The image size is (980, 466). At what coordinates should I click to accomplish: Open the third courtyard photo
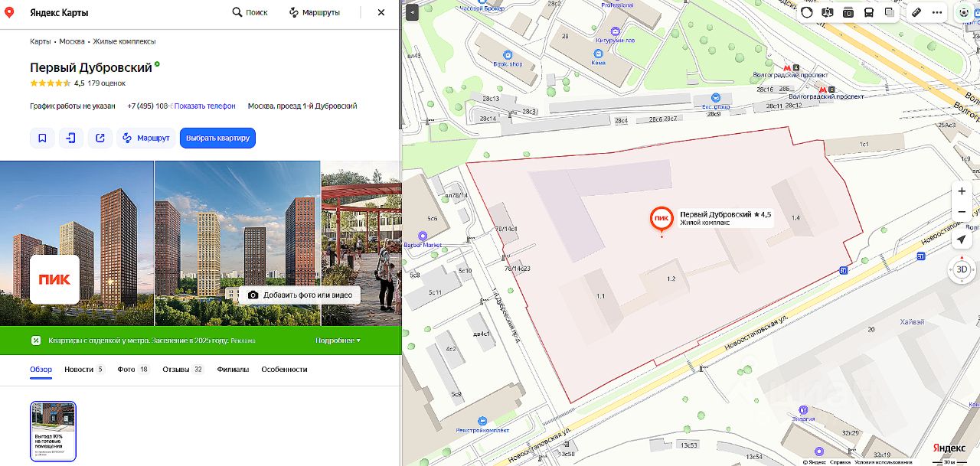pyautogui.click(x=361, y=243)
